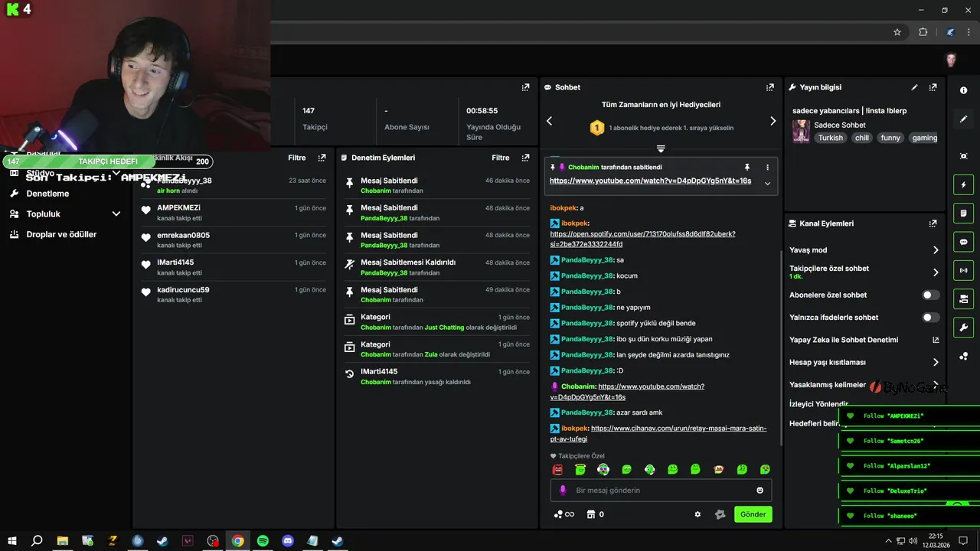Toggle the chat bubble panel icon in right sidebar
The height and width of the screenshot is (551, 980).
pyautogui.click(x=963, y=242)
